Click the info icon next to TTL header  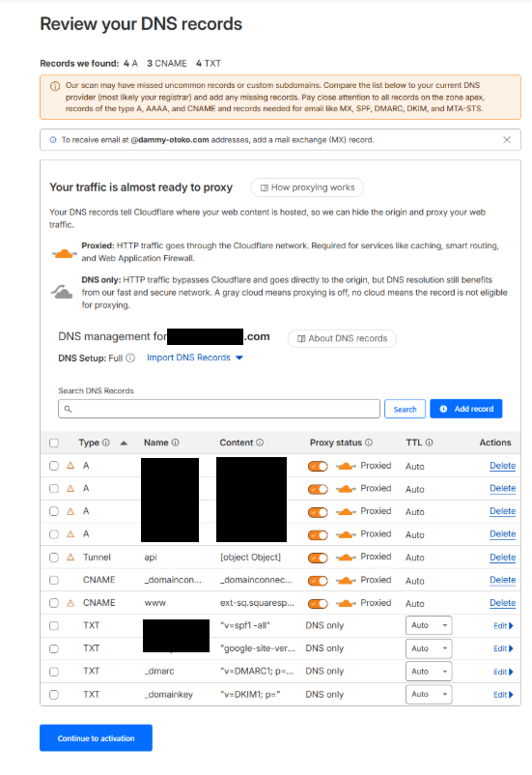click(430, 443)
